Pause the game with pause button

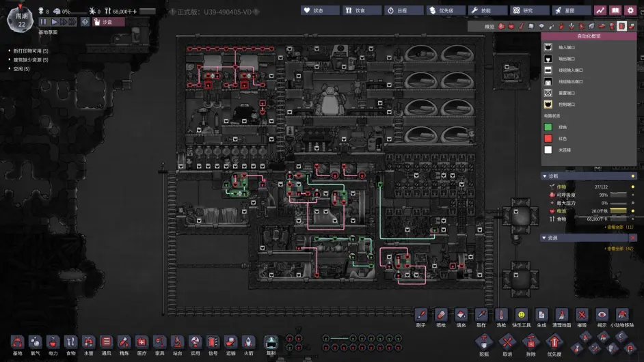44,22
